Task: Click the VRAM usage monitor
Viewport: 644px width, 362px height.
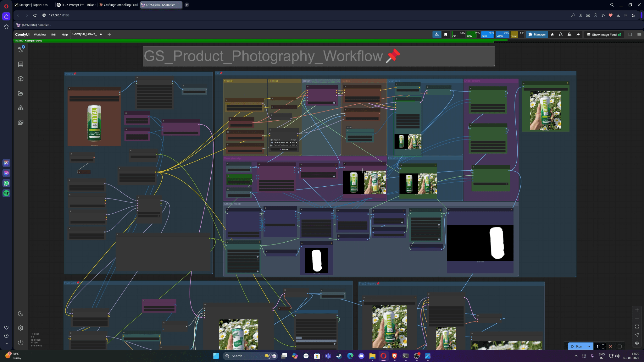Action: pyautogui.click(x=503, y=35)
